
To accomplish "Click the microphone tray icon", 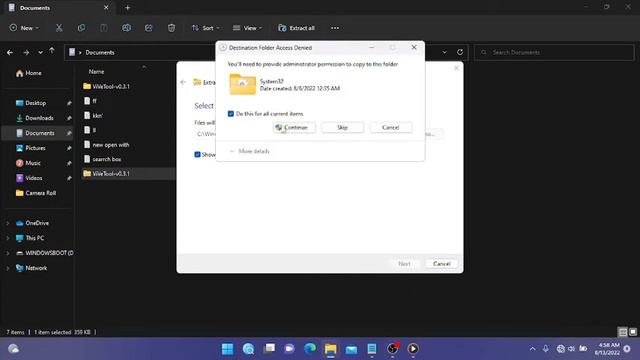I will (x=546, y=349).
